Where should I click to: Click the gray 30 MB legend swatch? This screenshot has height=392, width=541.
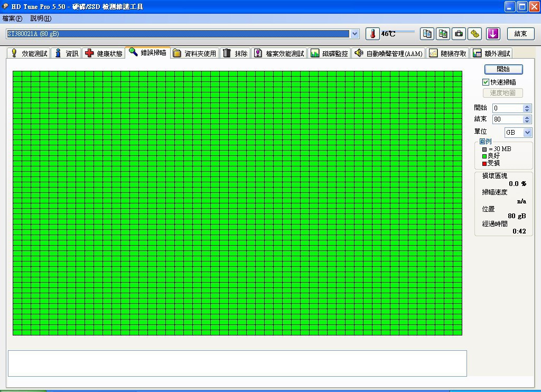(x=484, y=150)
